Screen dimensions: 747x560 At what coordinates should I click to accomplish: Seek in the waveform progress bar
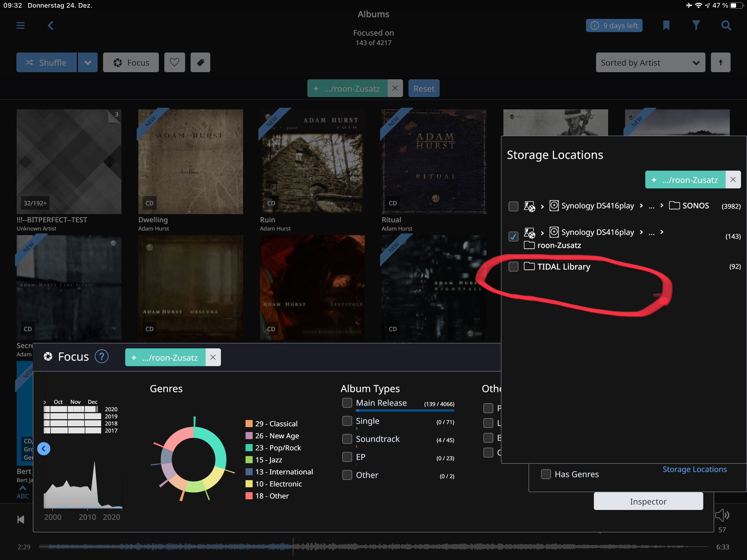[x=373, y=546]
